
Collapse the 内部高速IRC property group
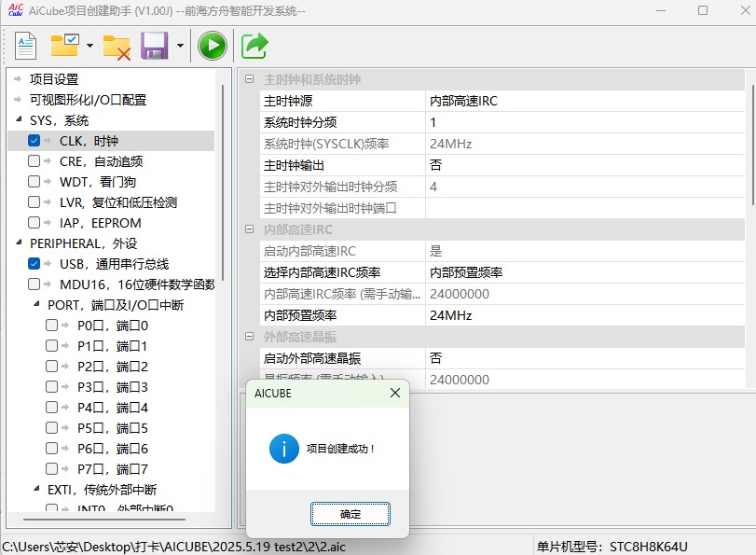tap(249, 229)
